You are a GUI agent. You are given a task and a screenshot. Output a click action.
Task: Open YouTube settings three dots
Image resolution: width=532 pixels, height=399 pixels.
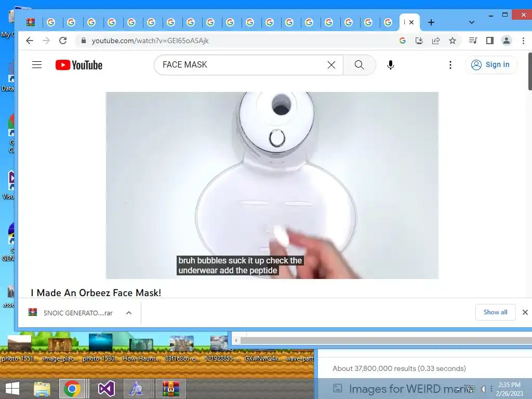tap(450, 65)
